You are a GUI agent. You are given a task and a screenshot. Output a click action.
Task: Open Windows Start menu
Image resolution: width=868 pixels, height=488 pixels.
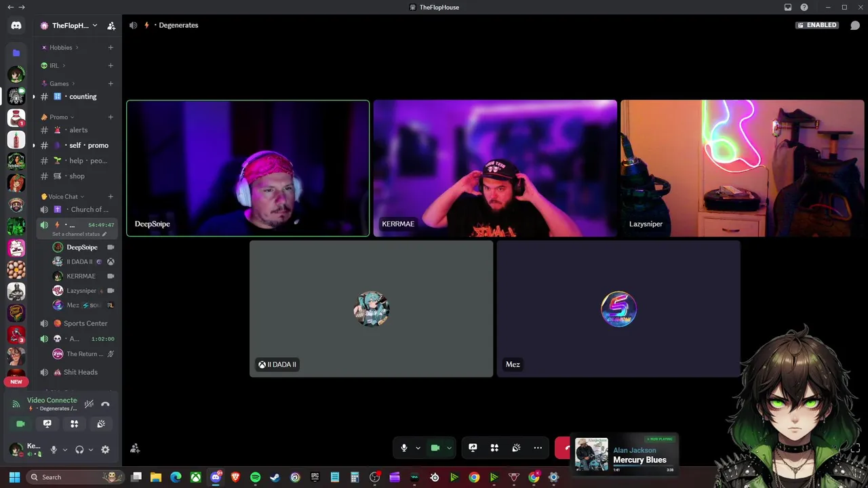coord(14,477)
